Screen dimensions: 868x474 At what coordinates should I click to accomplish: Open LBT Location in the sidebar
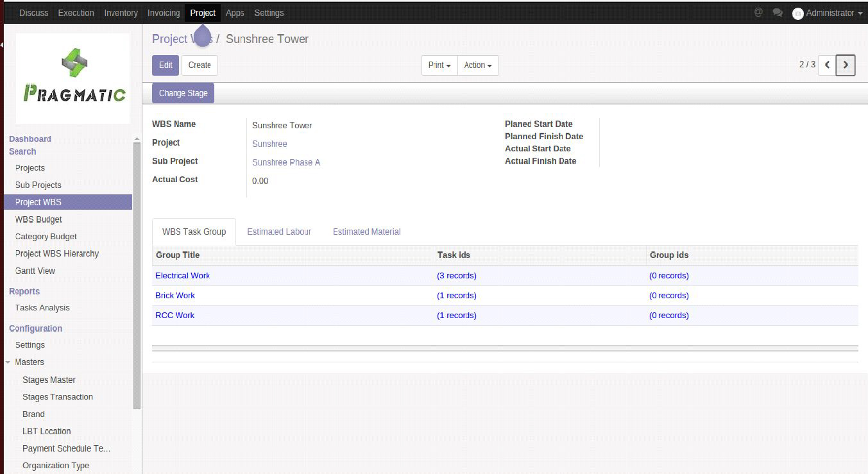pos(47,432)
